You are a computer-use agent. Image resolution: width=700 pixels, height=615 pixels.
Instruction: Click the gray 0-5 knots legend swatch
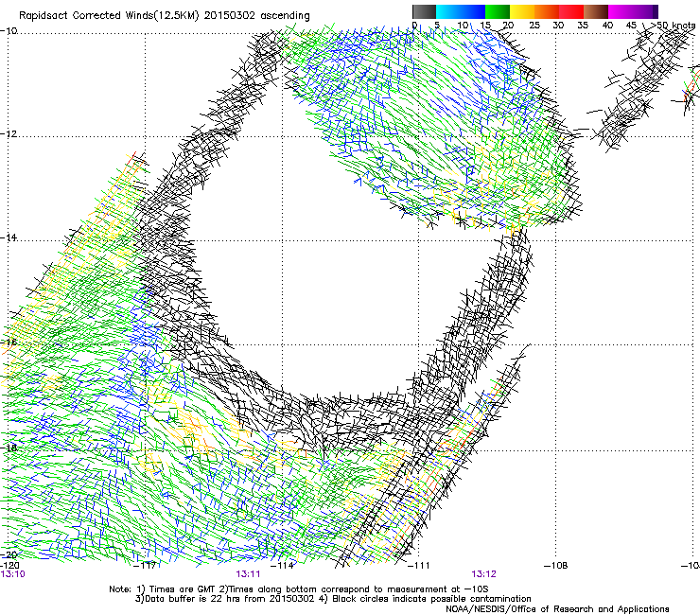(x=424, y=11)
